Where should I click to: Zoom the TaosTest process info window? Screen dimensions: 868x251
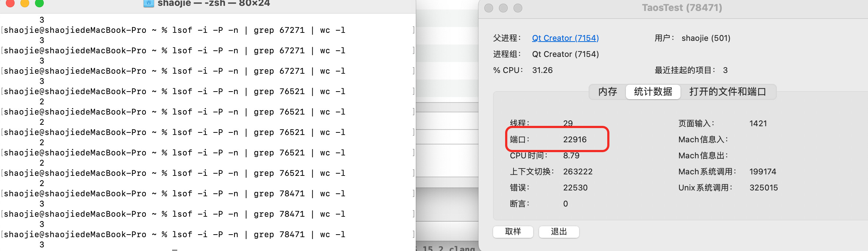[518, 8]
